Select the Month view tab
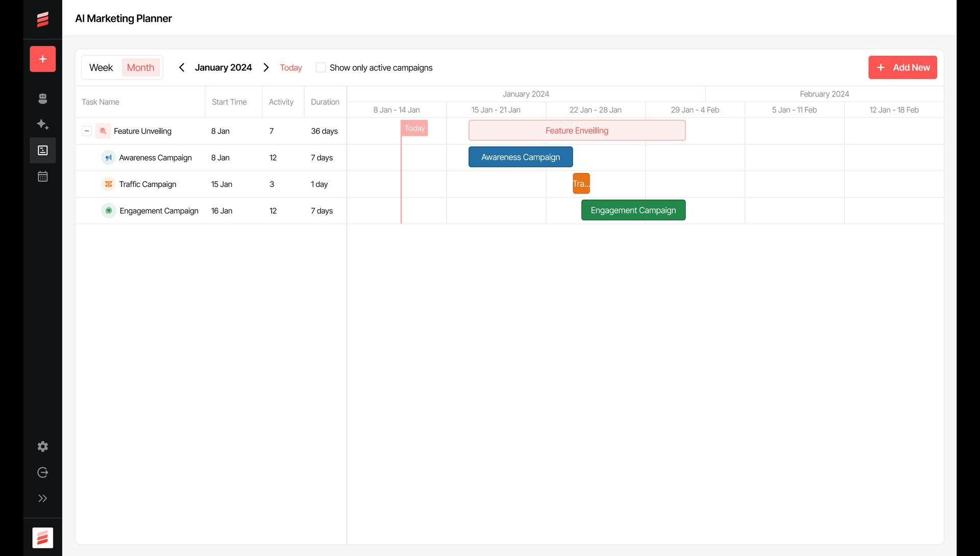The image size is (980, 556). pos(140,67)
